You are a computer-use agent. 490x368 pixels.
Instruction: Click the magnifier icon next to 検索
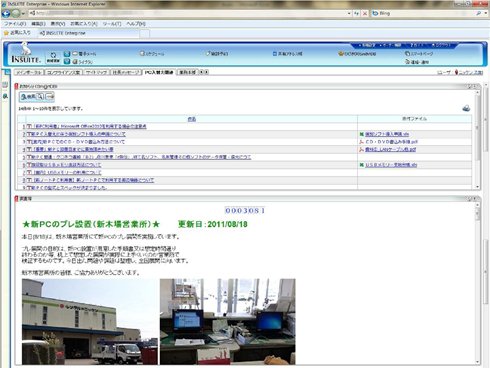pos(40,97)
